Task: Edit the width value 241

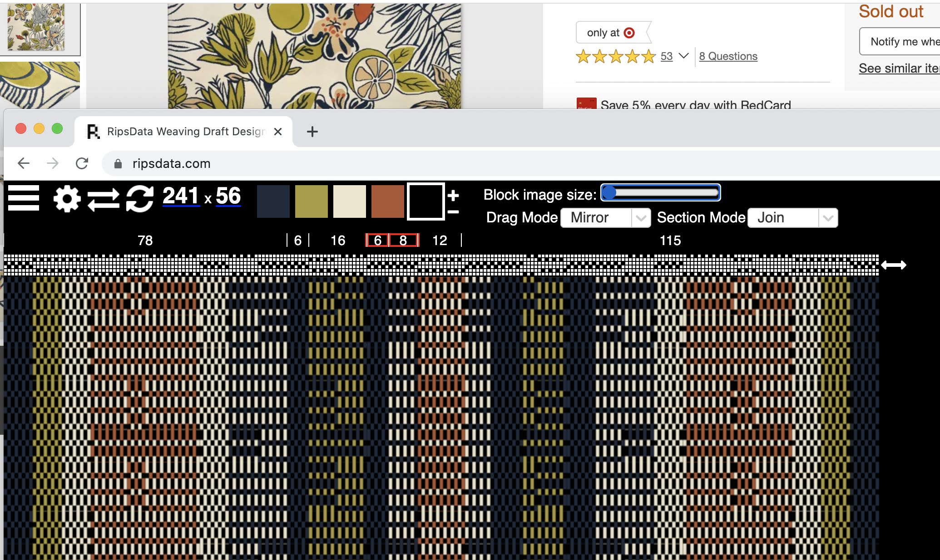Action: pos(181,196)
